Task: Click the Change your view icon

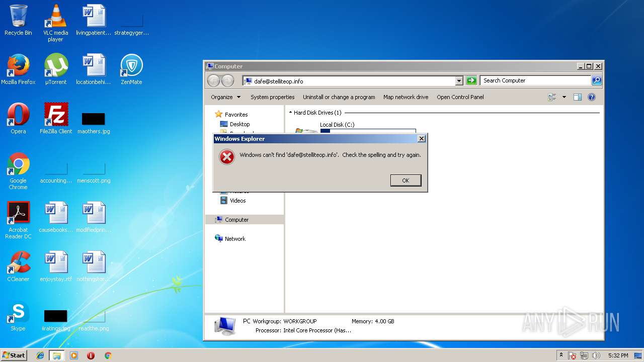Action: 552,97
